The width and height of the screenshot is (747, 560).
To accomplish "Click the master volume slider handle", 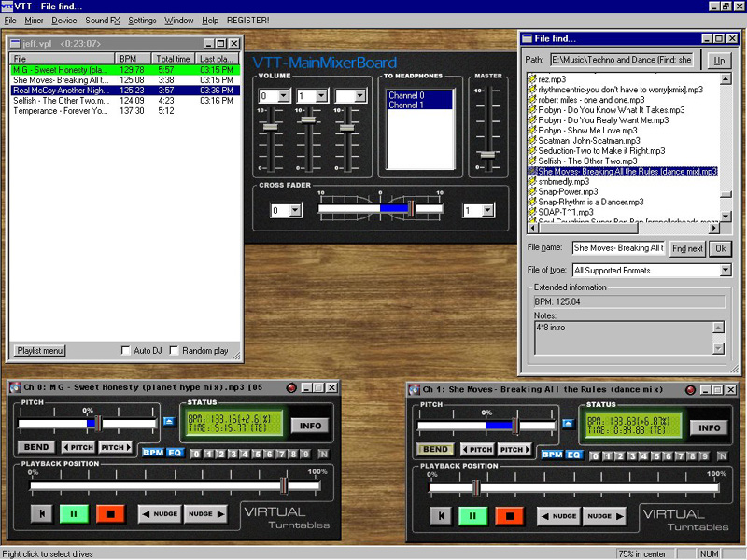I will point(487,154).
